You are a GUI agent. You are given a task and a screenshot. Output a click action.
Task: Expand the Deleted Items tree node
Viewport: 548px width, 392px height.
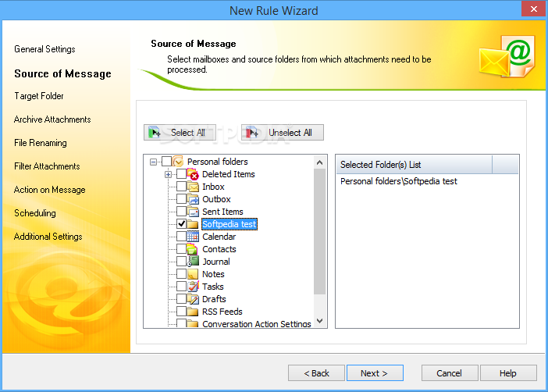(168, 174)
